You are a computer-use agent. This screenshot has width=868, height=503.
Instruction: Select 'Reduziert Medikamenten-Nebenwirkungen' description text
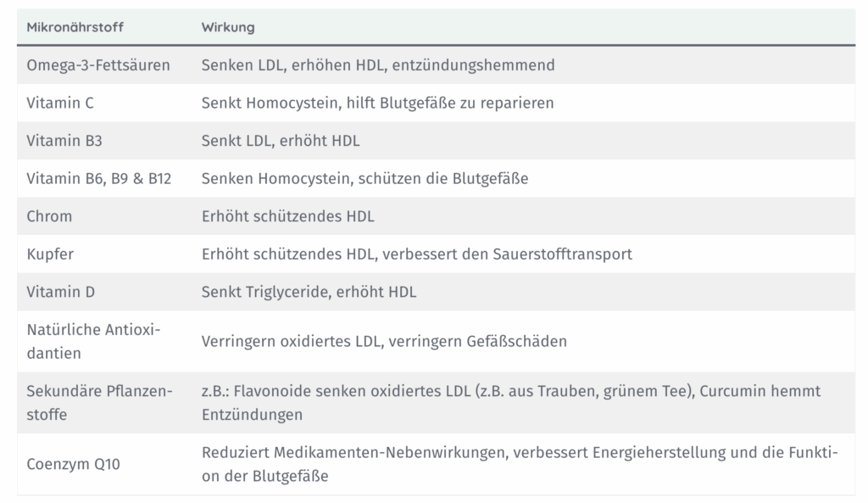click(353, 453)
